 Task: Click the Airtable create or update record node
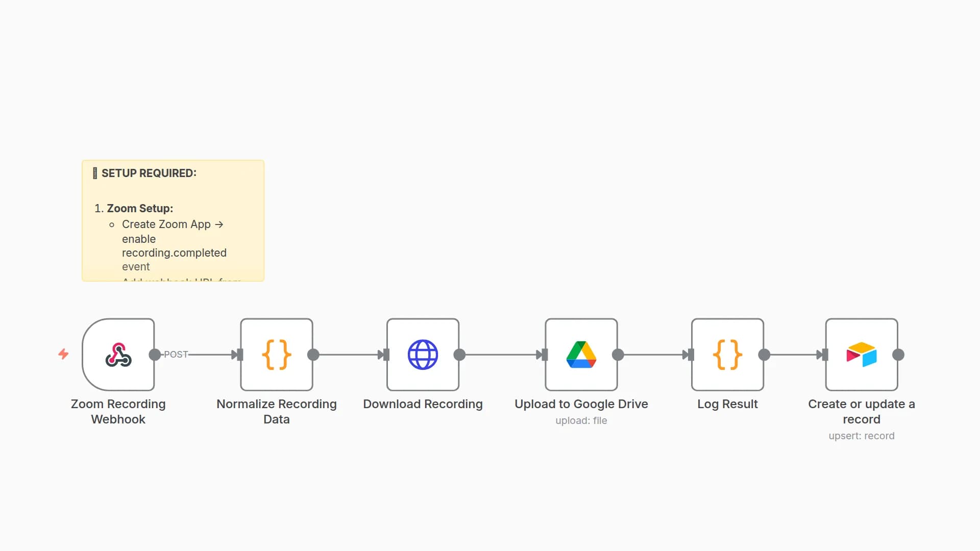click(861, 355)
